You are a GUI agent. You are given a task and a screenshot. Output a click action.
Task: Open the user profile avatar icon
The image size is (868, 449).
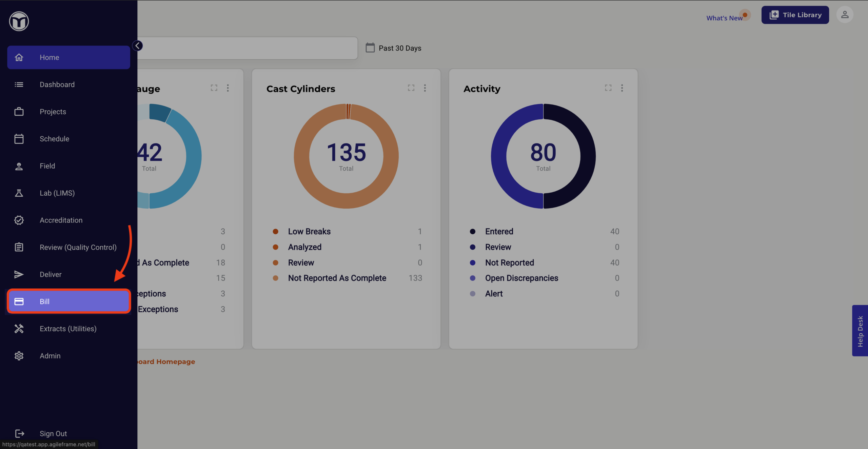point(845,15)
